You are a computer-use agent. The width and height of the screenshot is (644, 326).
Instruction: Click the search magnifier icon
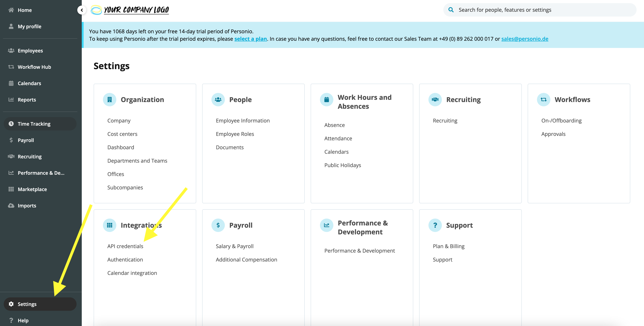[x=451, y=10]
